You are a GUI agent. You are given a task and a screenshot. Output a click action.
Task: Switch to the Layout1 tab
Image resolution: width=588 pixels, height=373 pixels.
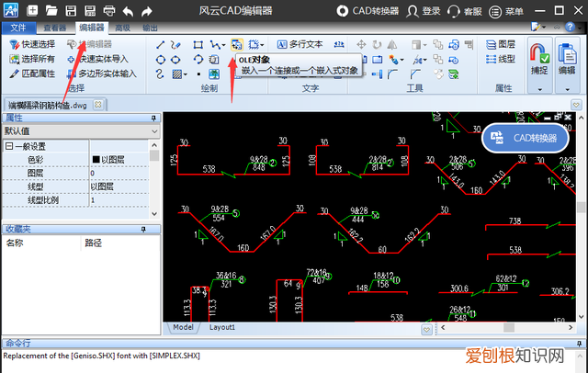222,327
